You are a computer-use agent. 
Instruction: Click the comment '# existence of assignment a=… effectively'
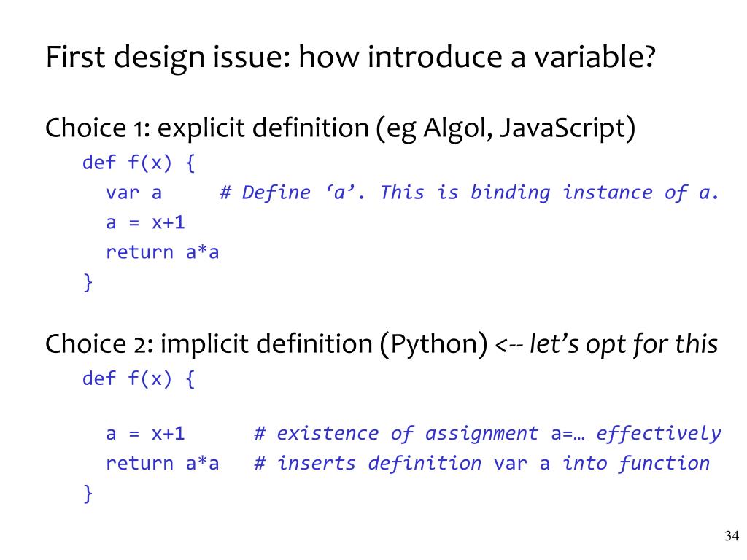coord(488,434)
